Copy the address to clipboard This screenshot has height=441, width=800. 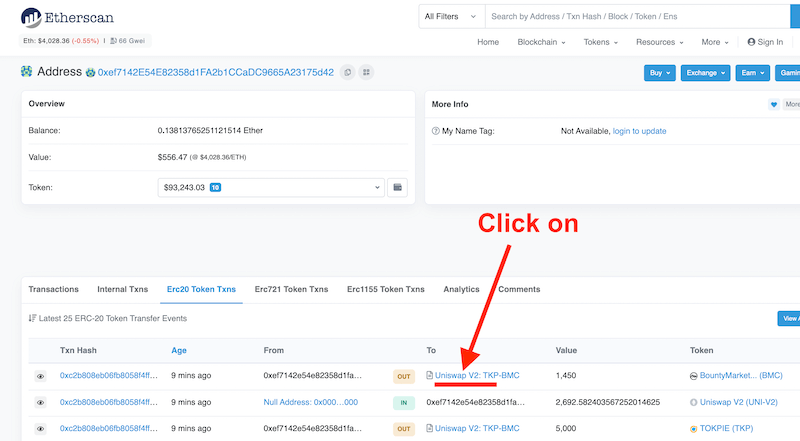coord(347,72)
